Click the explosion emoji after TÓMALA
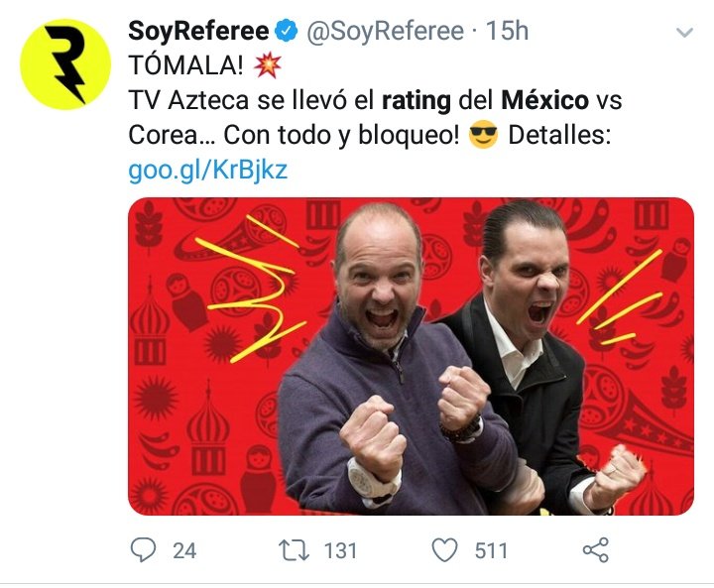The image size is (714, 588). click(268, 65)
